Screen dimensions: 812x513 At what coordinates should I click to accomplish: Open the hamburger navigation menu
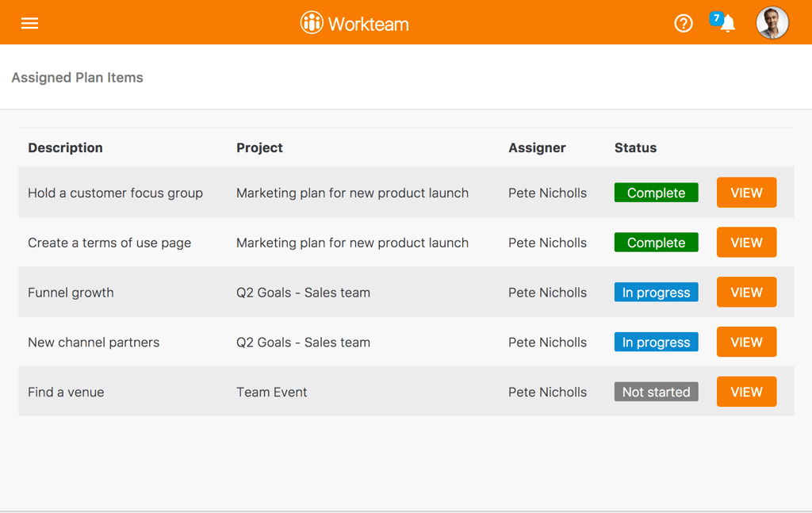[x=29, y=23]
